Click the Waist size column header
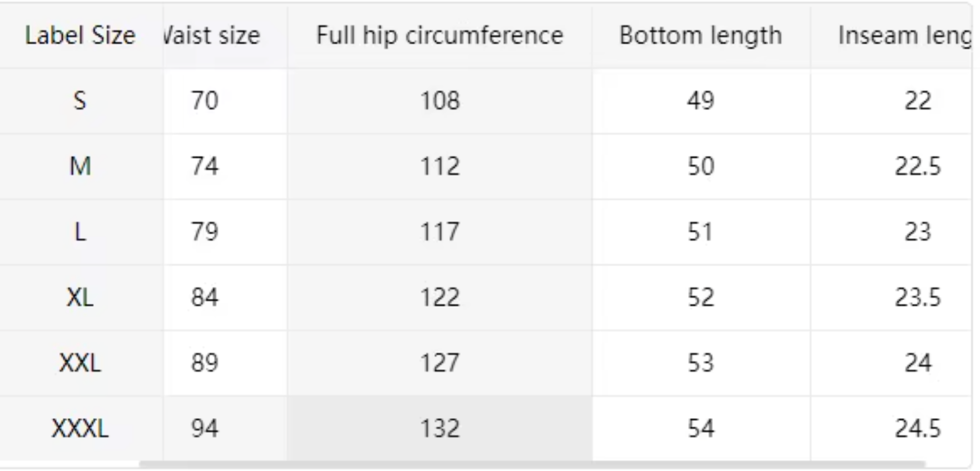Screen dimensions: 980x471 [x=212, y=36]
